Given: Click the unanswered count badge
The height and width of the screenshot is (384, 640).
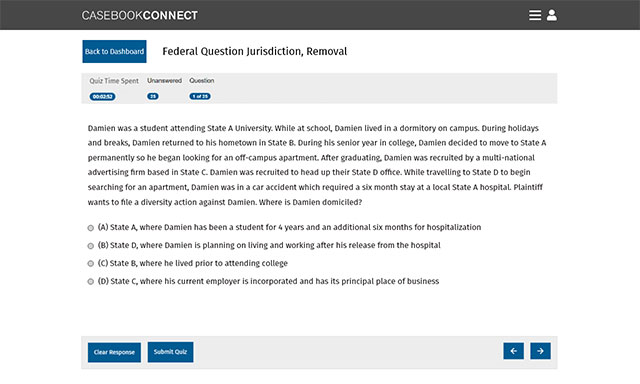Looking at the screenshot, I should point(153,97).
